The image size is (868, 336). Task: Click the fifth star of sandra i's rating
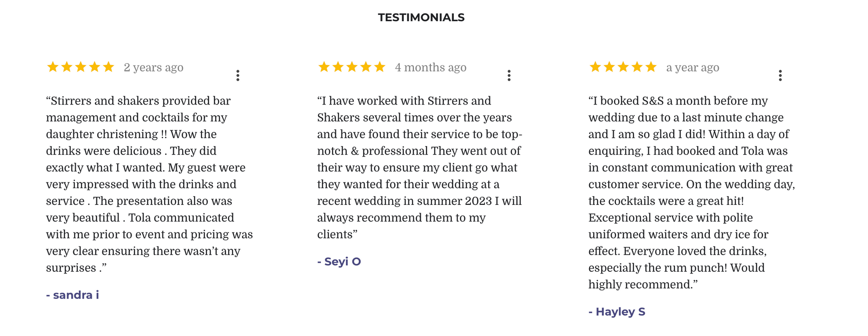pos(108,67)
